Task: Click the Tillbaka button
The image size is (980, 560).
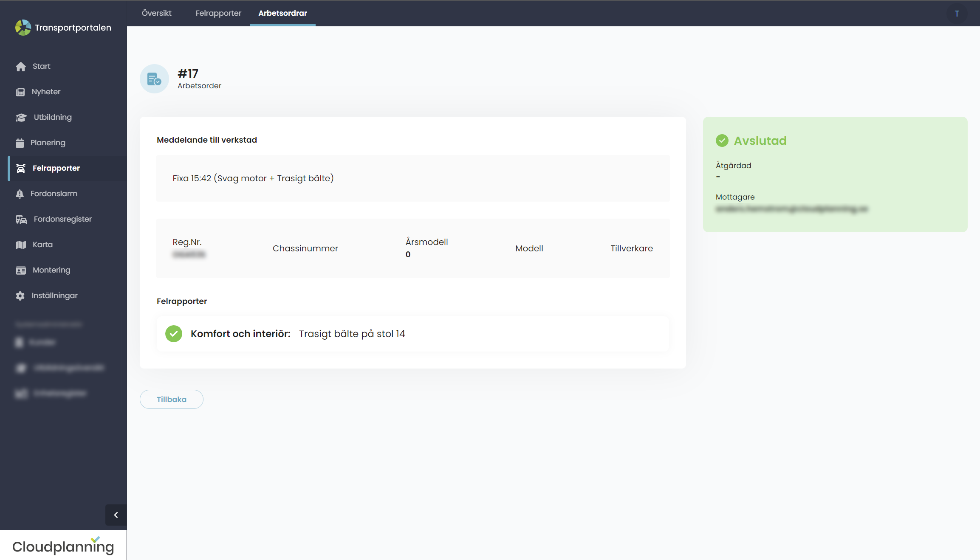Action: [171, 399]
